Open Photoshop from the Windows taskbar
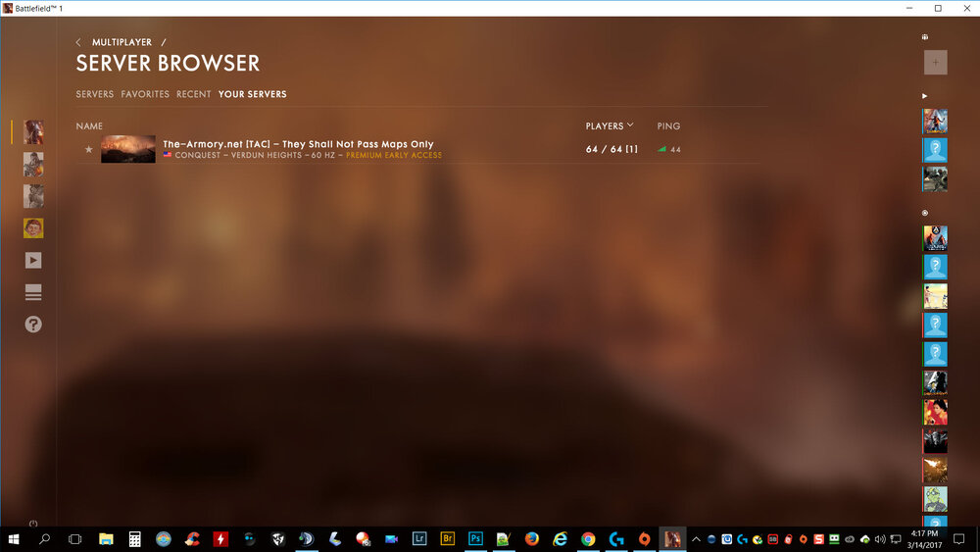Screen dimensions: 980x552 475,538
